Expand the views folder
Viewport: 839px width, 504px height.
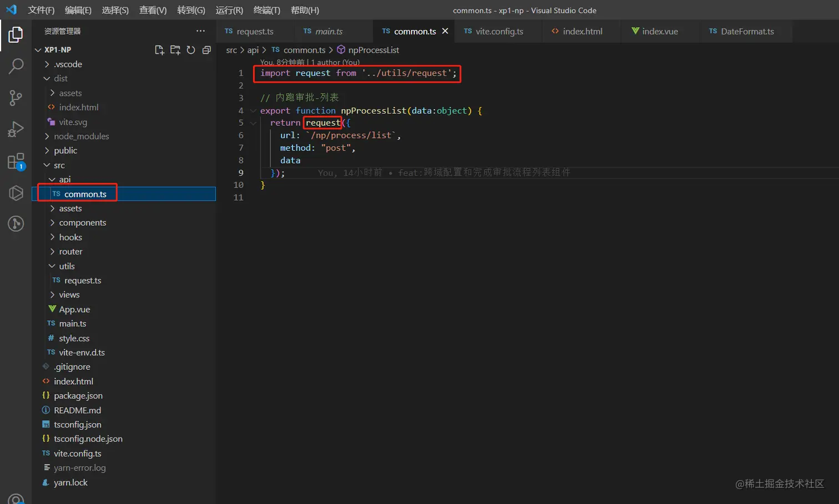pyautogui.click(x=52, y=295)
